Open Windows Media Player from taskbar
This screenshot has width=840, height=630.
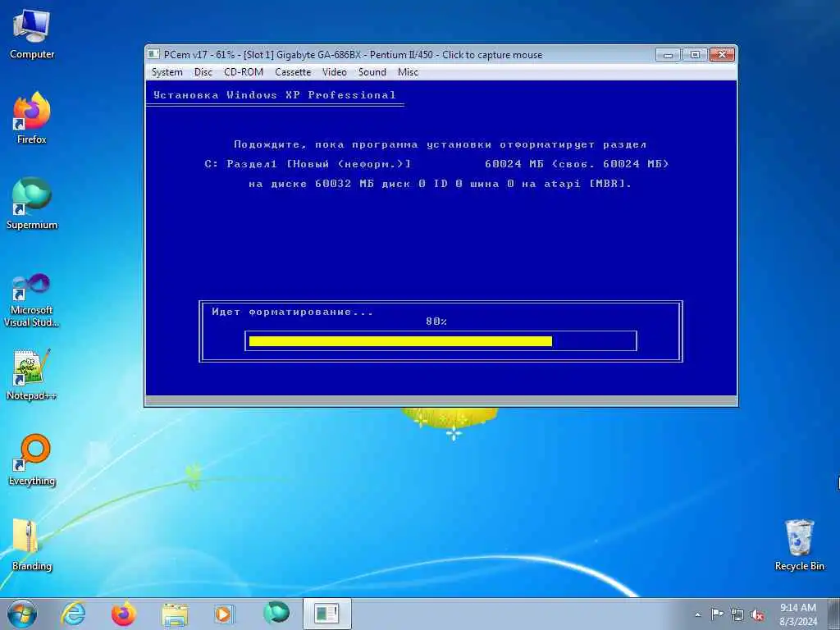[223, 614]
